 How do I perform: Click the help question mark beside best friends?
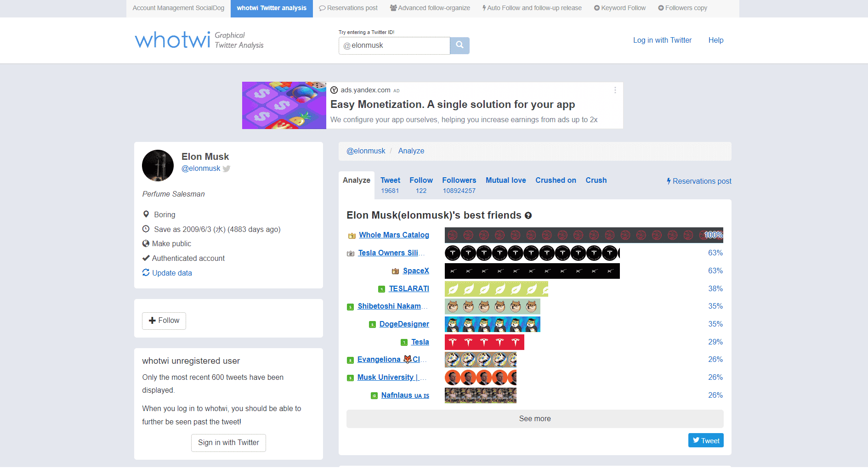click(x=528, y=215)
